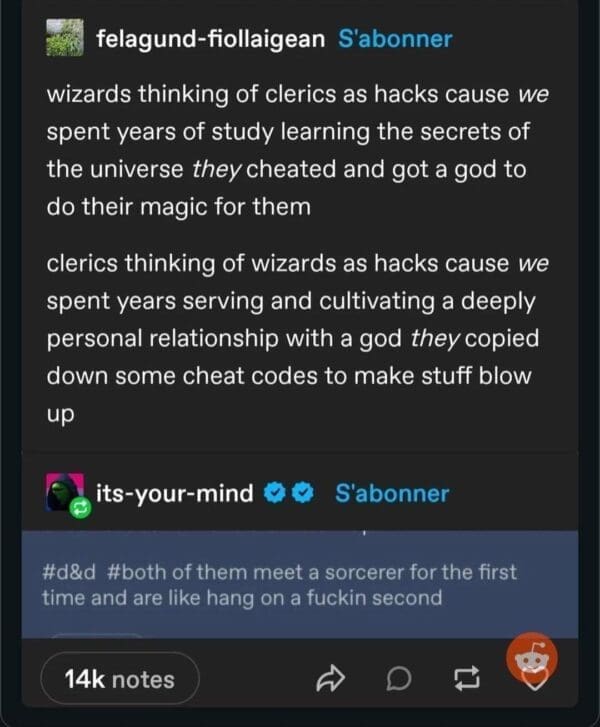Open its-your-mind's hooded avatar
This screenshot has width=600, height=727.
pos(65,492)
